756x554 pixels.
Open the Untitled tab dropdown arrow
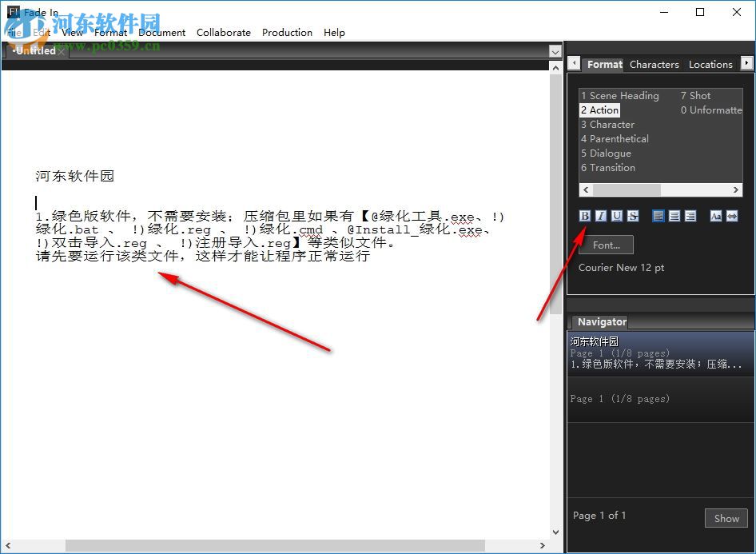point(555,50)
